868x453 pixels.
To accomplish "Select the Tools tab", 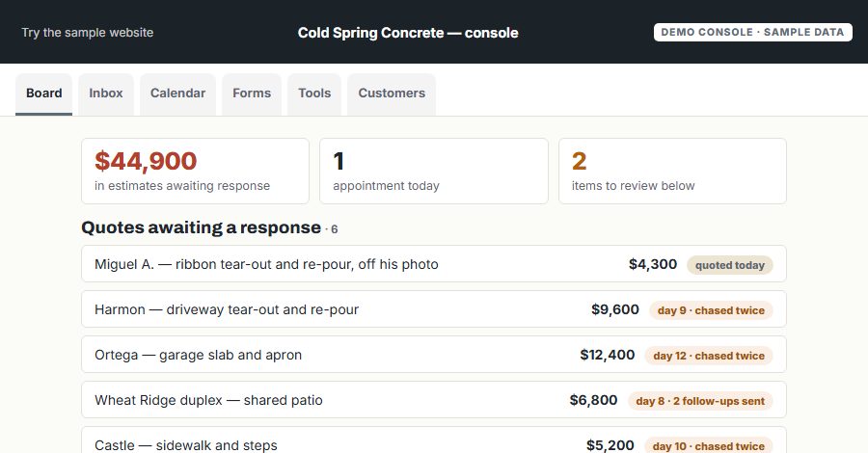I will pyautogui.click(x=314, y=93).
